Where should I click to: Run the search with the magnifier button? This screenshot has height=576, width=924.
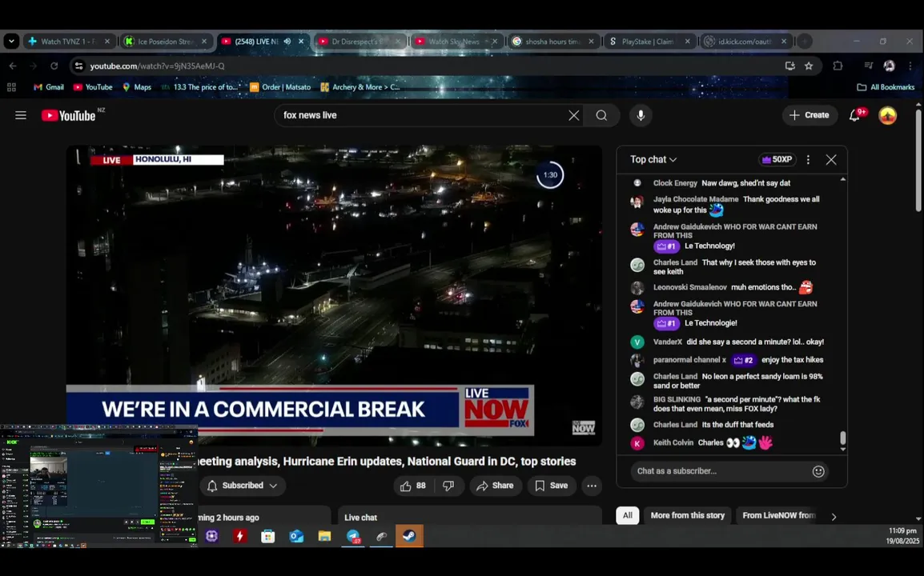[x=601, y=115]
